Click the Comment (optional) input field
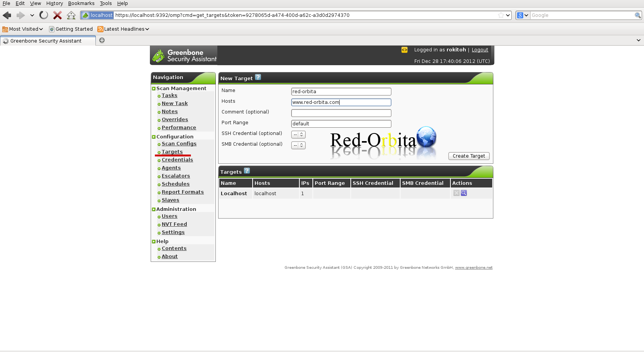The height and width of the screenshot is (352, 644). point(341,113)
